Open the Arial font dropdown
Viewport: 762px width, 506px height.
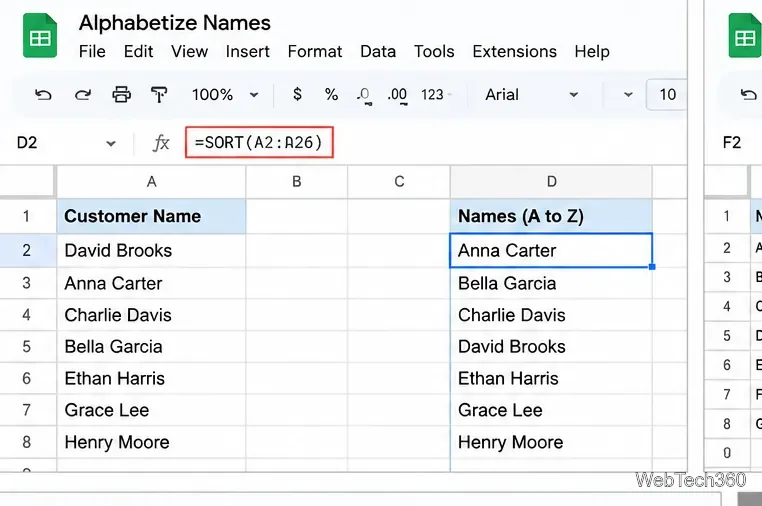click(532, 94)
